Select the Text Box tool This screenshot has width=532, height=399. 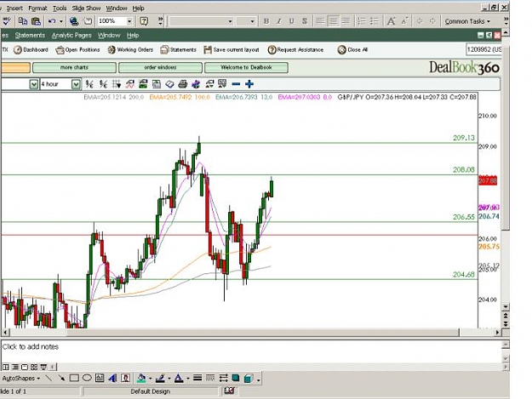pos(100,378)
